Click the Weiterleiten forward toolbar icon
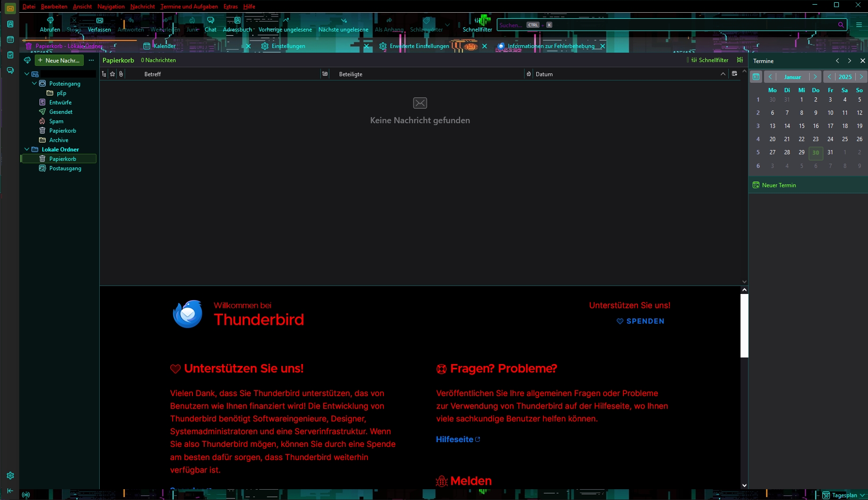Image resolution: width=868 pixels, height=500 pixels. point(165,25)
